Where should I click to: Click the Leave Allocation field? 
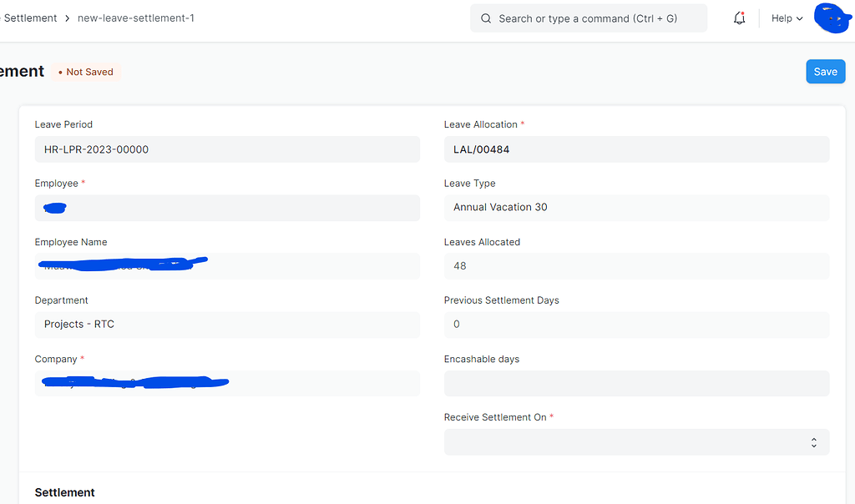(636, 149)
